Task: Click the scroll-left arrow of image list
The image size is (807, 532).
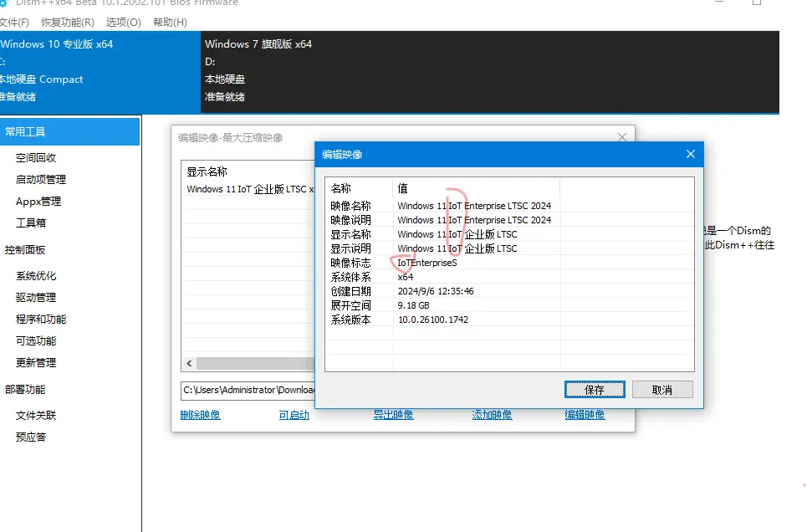Action: (189, 364)
